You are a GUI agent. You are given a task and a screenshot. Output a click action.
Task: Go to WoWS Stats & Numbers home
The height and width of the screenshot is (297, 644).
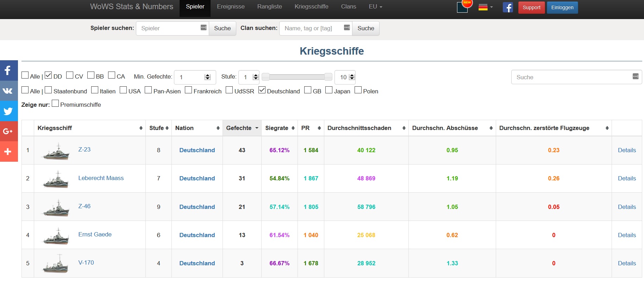132,7
